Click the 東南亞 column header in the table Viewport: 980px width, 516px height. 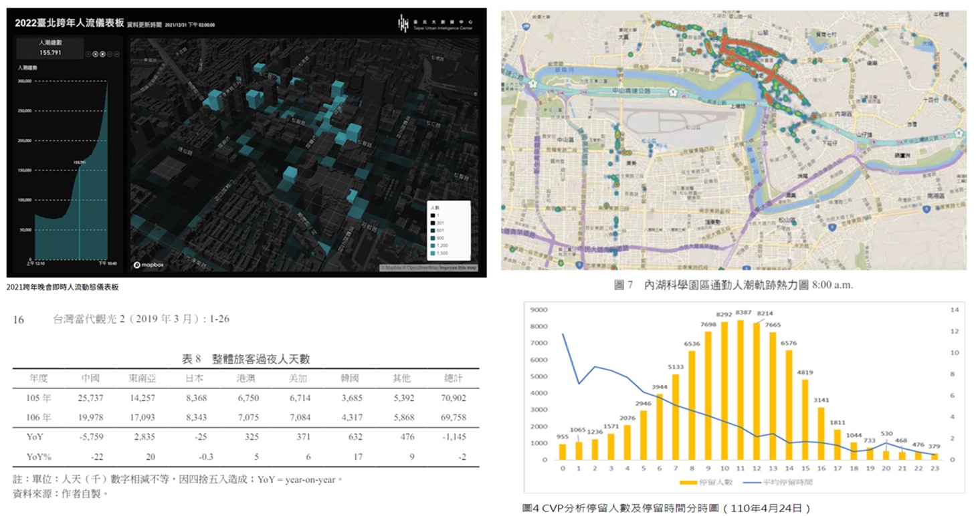coord(142,378)
